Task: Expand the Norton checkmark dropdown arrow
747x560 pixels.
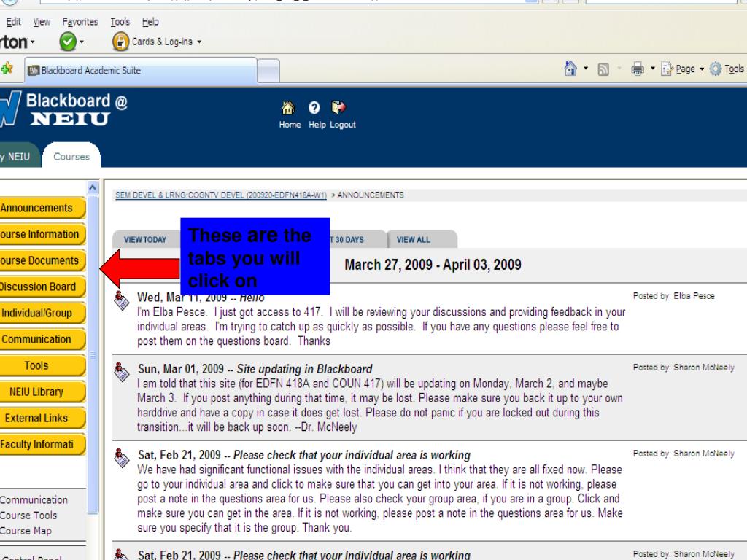Action: tap(82, 42)
